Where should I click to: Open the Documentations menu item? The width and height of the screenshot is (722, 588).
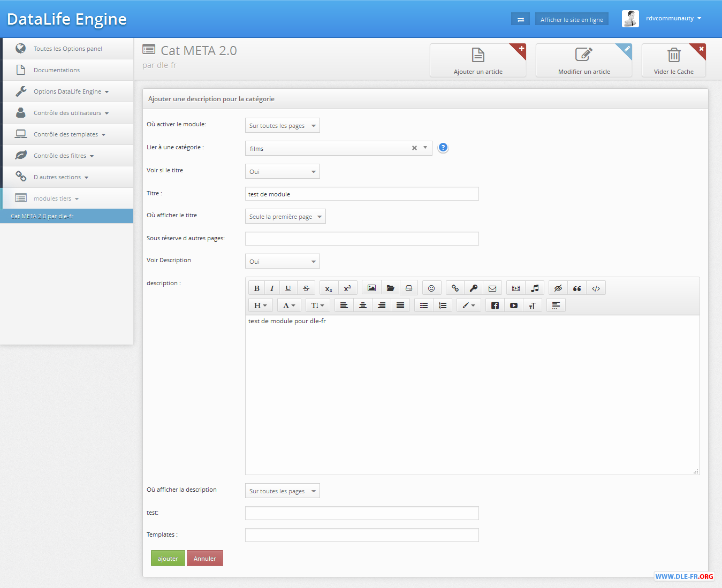coord(67,70)
